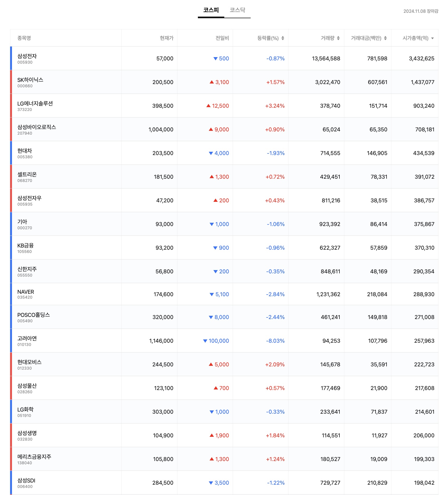The height and width of the screenshot is (495, 448).
Task: Open NAVER stock link
Action: click(x=26, y=292)
